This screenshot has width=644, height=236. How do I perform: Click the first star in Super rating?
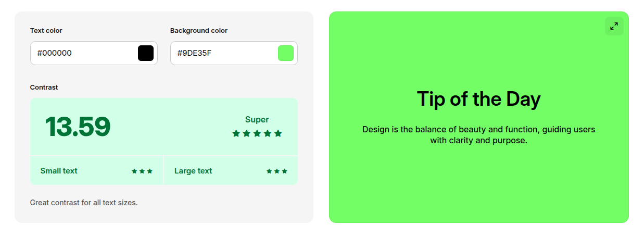[x=236, y=133]
